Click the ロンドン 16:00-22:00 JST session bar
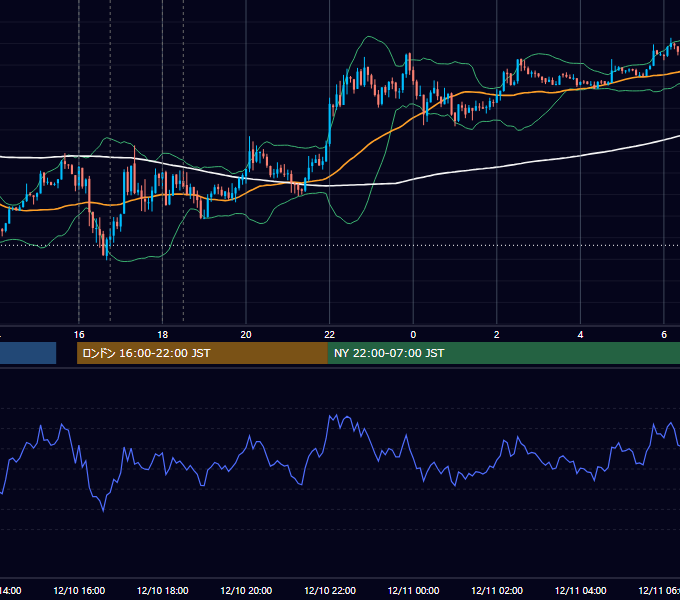Viewport: 680px width, 600px height. click(x=202, y=353)
